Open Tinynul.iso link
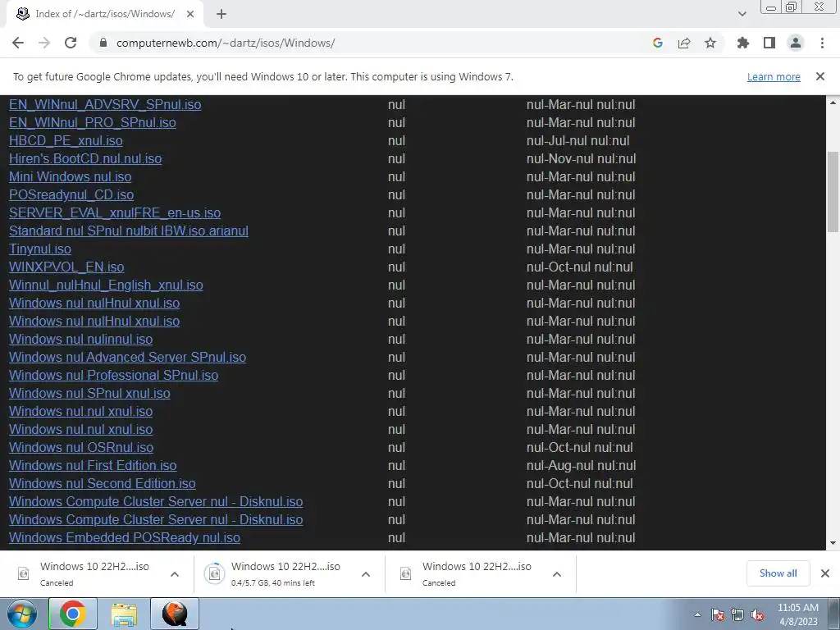The height and width of the screenshot is (630, 840). click(x=39, y=249)
